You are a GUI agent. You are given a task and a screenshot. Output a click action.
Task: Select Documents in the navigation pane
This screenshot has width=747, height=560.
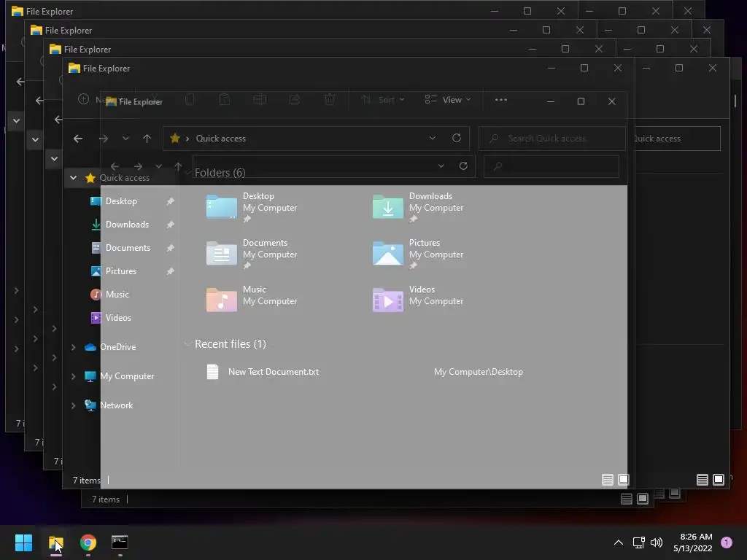128,248
